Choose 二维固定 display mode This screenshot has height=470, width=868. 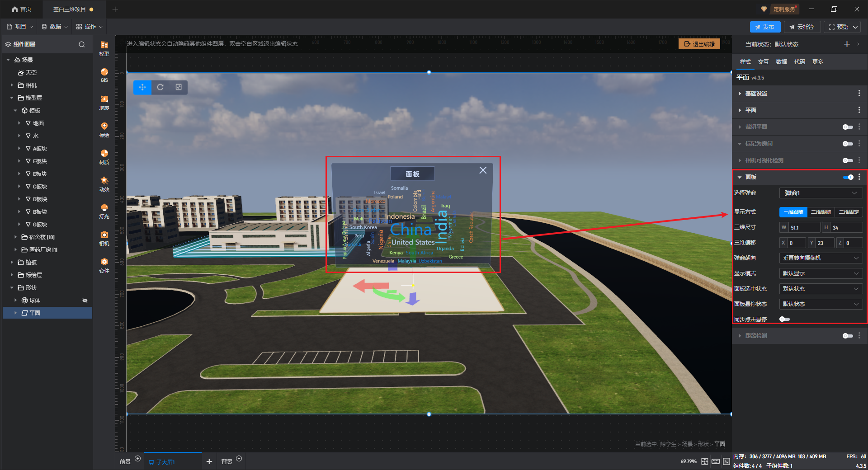point(849,212)
